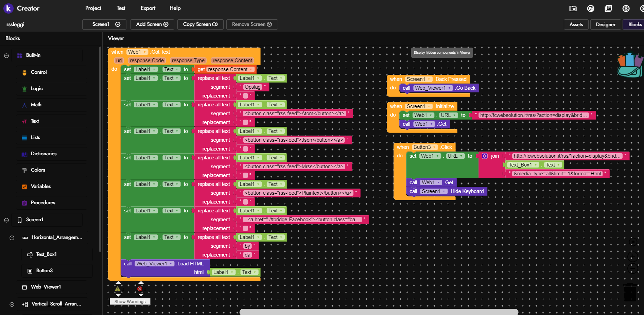Click the Copy Screen button
Viewport: 644px width, 315px height.
200,24
